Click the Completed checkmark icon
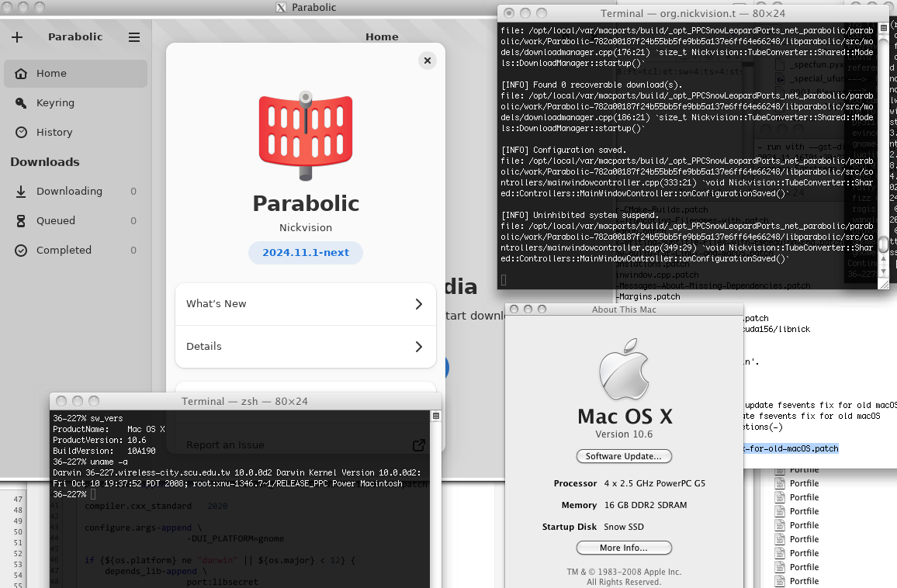 click(21, 251)
